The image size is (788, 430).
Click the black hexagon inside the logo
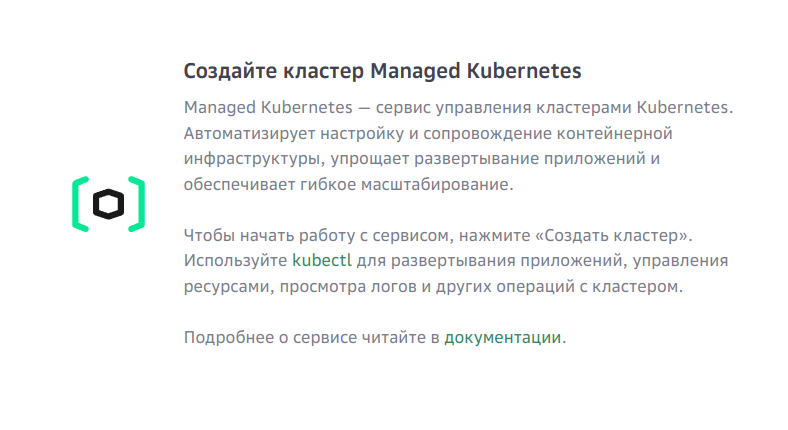[x=108, y=204]
